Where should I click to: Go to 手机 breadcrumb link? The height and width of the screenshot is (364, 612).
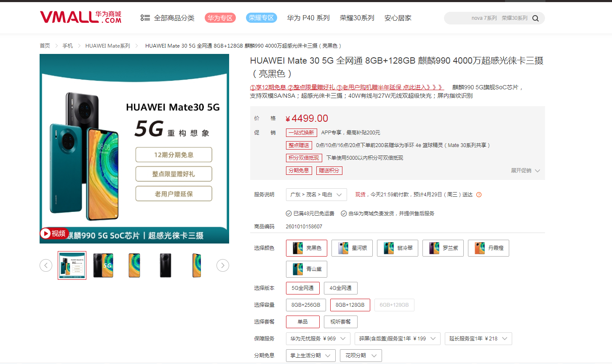[68, 46]
